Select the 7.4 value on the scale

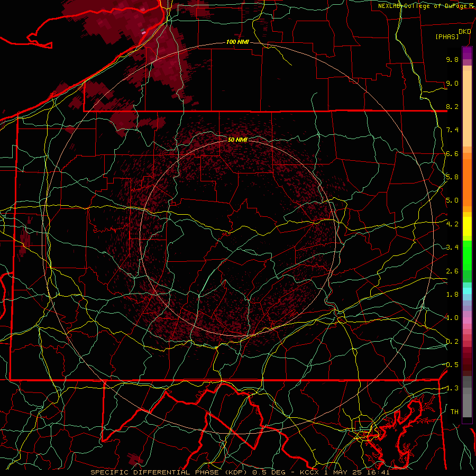pyautogui.click(x=452, y=130)
